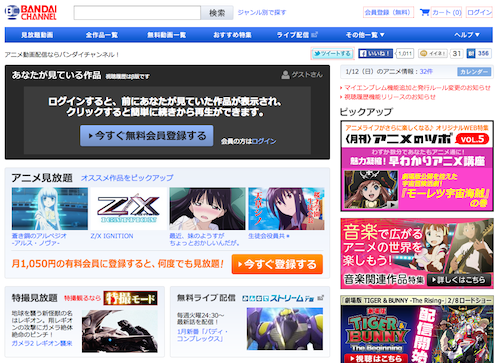
Task: Open the 全作品一覧 menu item
Action: click(x=102, y=35)
